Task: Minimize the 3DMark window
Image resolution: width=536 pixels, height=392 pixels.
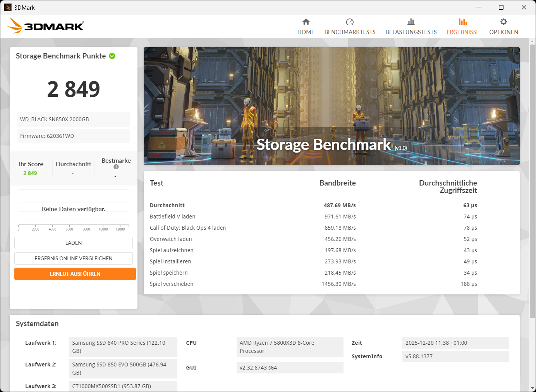Action: tap(479, 7)
